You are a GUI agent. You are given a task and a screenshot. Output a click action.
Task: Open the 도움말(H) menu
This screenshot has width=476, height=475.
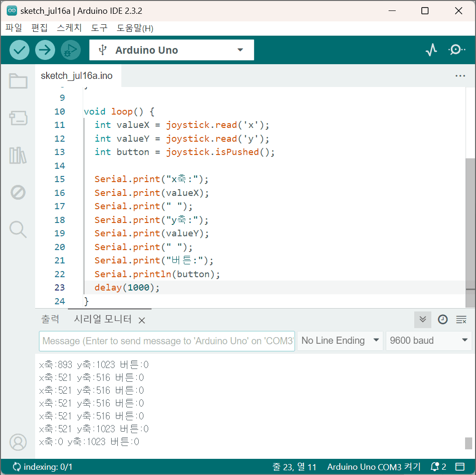click(x=135, y=28)
